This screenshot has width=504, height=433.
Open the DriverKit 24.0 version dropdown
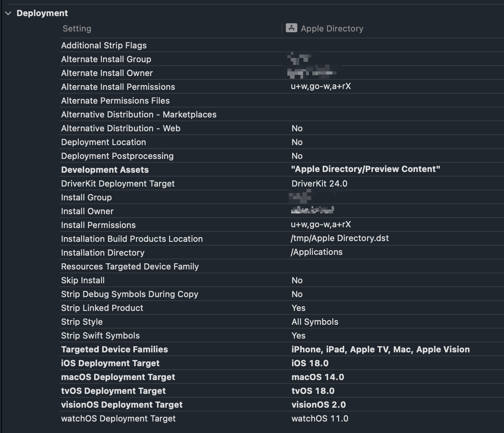[319, 183]
